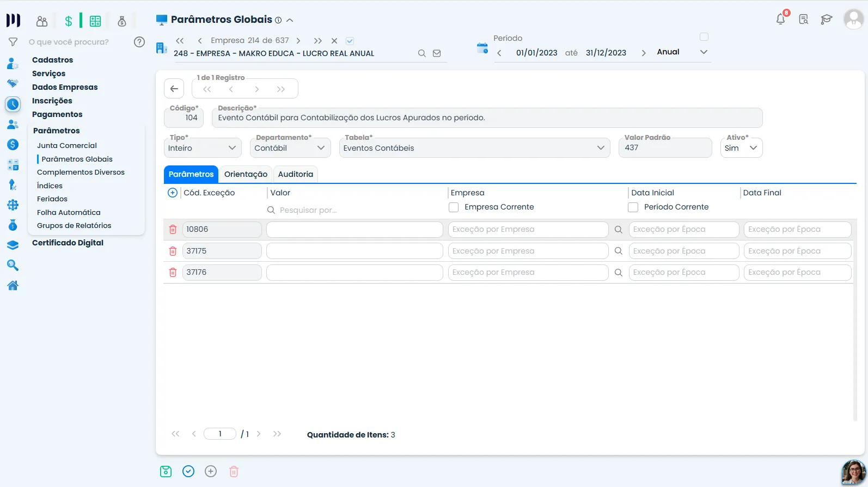
Task: Search empresa for row 10806
Action: point(619,230)
